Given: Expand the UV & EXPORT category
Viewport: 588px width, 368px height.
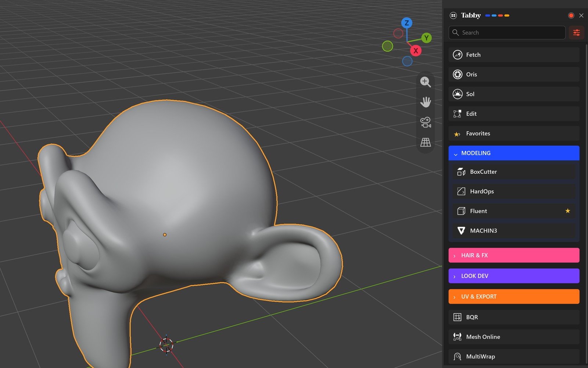Looking at the screenshot, I should click(514, 297).
